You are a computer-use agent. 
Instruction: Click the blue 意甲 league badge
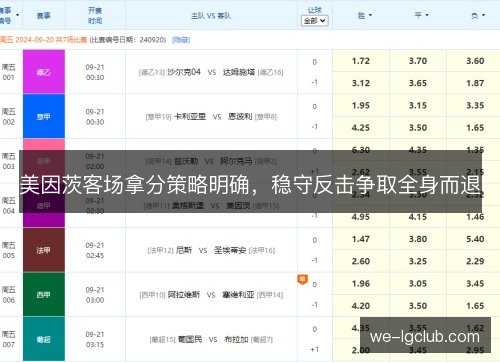coord(44,116)
